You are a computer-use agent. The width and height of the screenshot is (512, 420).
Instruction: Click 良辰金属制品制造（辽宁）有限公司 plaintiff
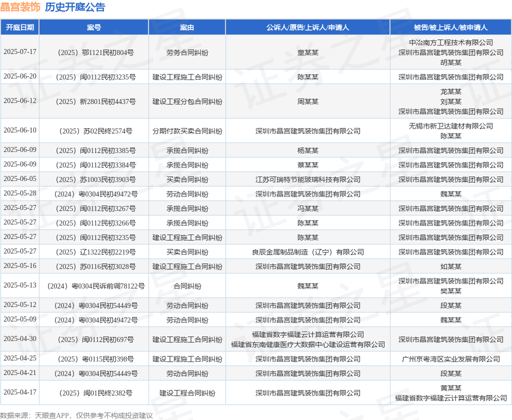(x=307, y=252)
